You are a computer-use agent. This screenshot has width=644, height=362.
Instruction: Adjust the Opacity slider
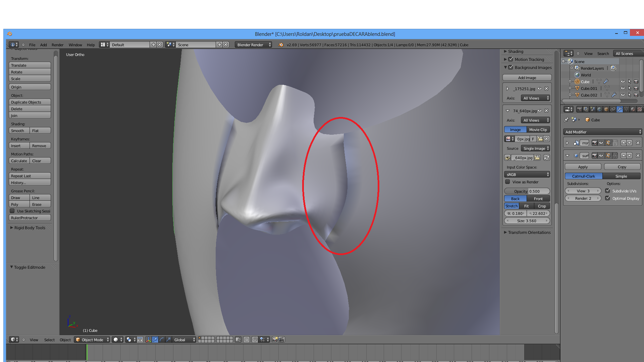pos(527,191)
